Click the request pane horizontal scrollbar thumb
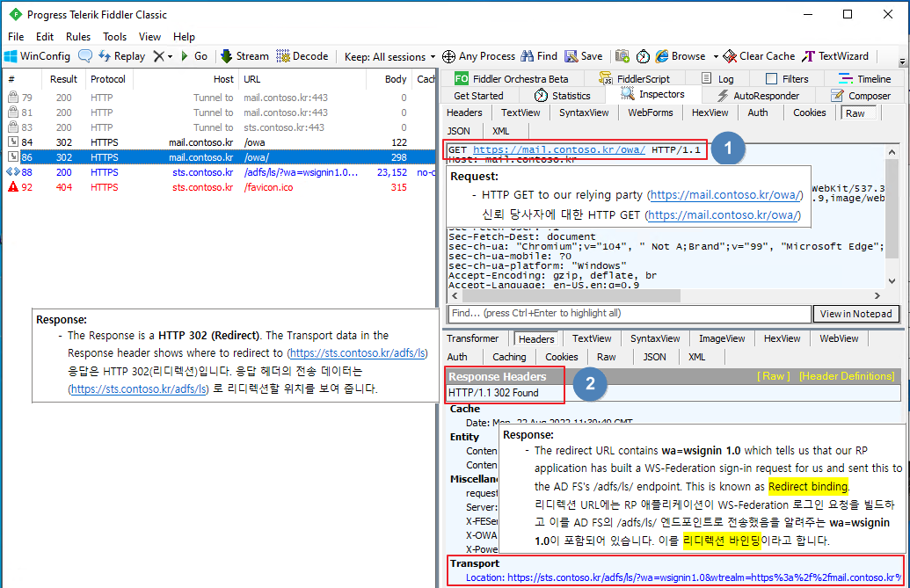Viewport: 910px width, 588px height. [x=571, y=295]
